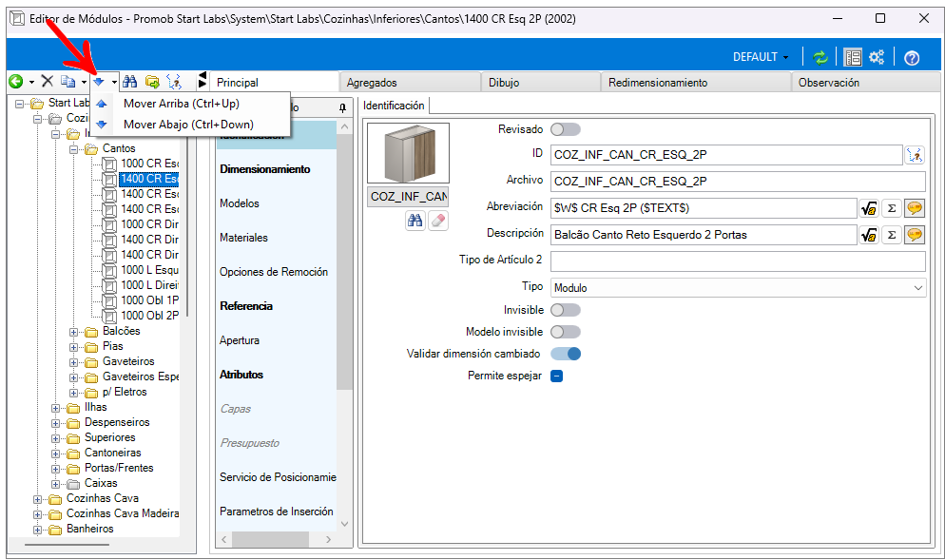Screen dimensions: 945x560
Task: Turn off Validar dimensión cambiado switch
Action: tap(565, 354)
